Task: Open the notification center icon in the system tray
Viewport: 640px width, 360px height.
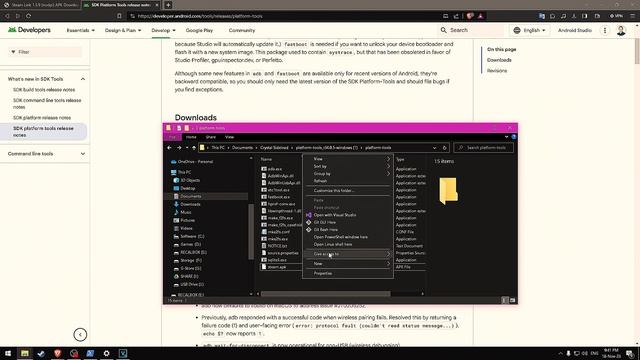Action: (x=630, y=353)
